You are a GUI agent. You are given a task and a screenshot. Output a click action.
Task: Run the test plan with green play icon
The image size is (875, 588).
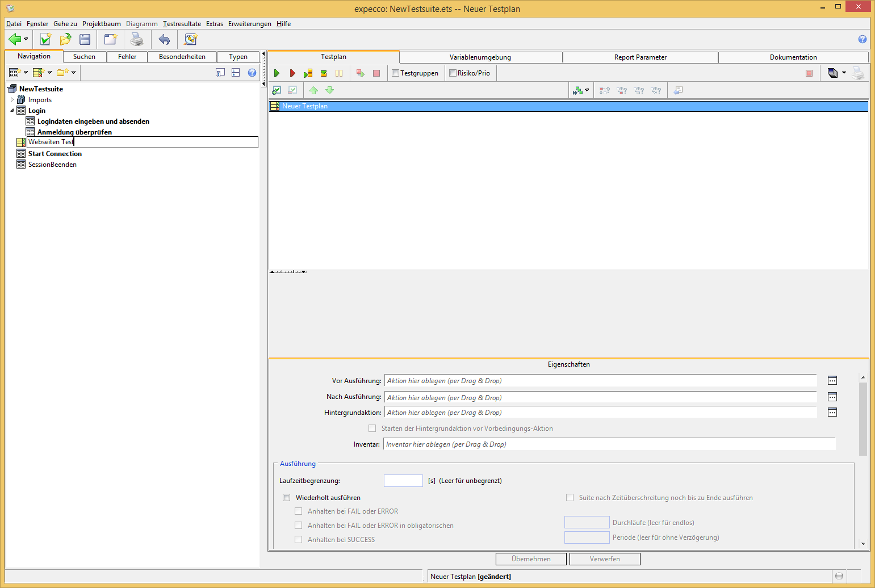(277, 73)
